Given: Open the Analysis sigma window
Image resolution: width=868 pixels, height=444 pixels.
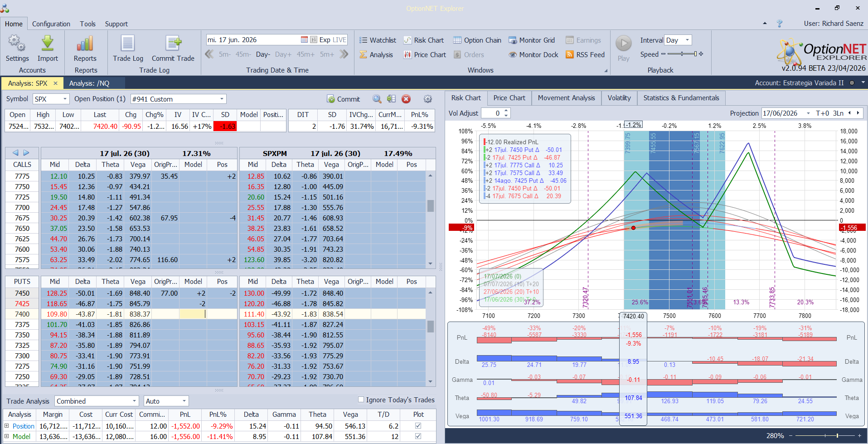Looking at the screenshot, I should [376, 54].
